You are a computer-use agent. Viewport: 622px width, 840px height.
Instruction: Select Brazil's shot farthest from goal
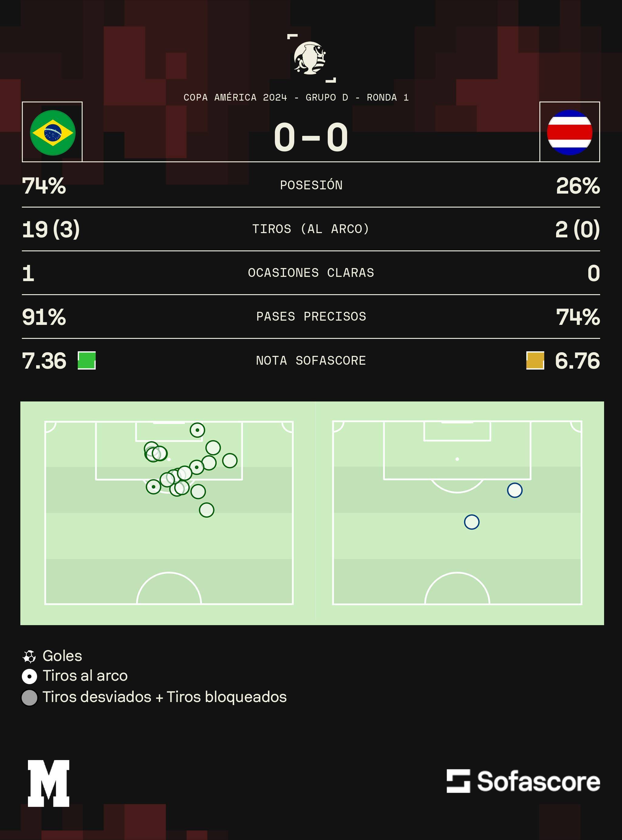[206, 510]
